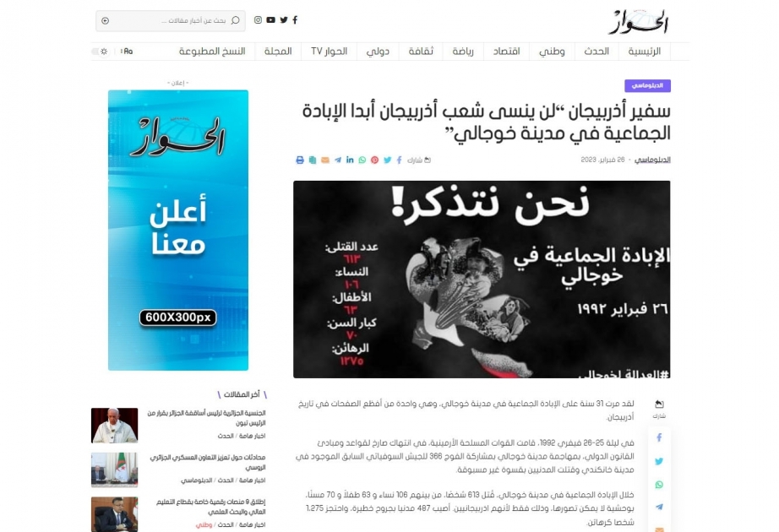Click اخبار هامة tag under the الجنسية الجزائرية article
The image size is (779, 532).
pyautogui.click(x=253, y=436)
